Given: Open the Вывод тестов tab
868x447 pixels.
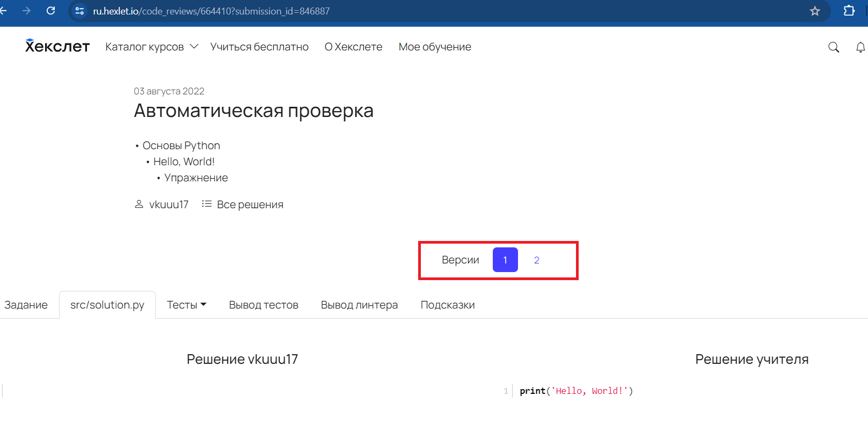Looking at the screenshot, I should tap(264, 305).
